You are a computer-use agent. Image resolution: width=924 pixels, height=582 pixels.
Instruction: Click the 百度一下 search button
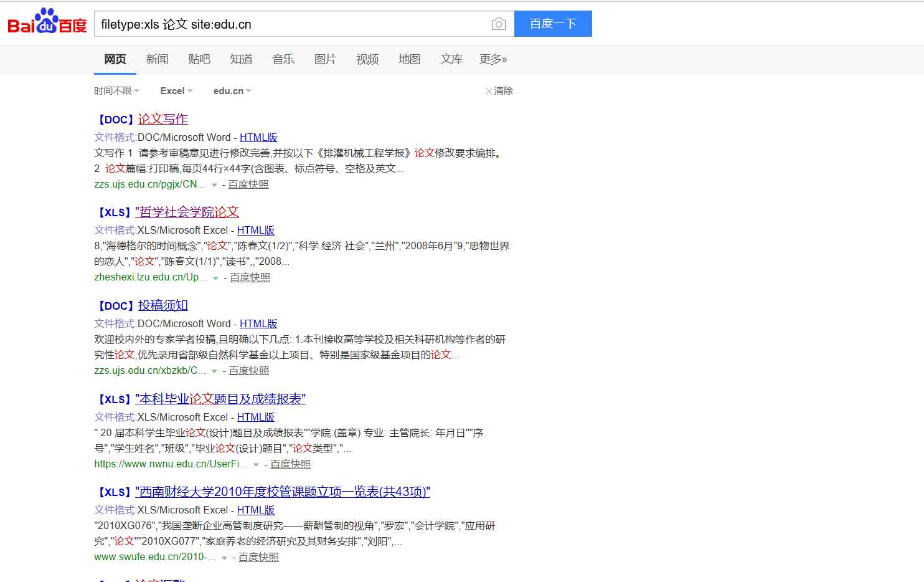(553, 24)
